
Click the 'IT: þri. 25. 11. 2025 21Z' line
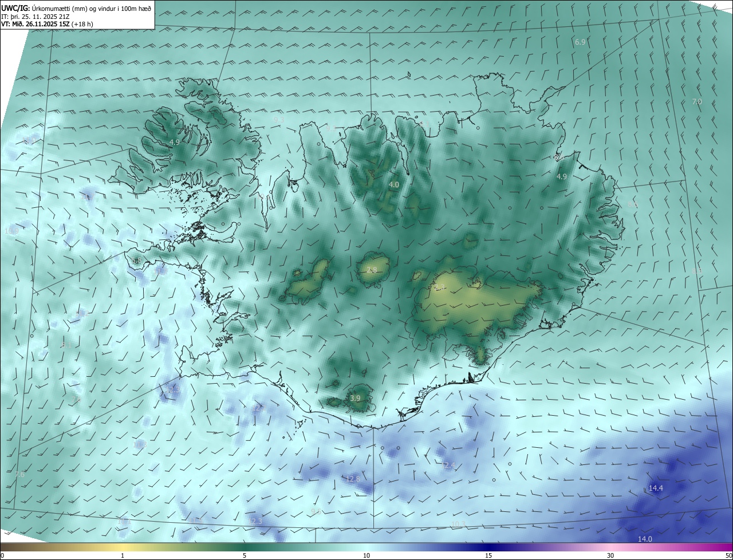click(36, 16)
